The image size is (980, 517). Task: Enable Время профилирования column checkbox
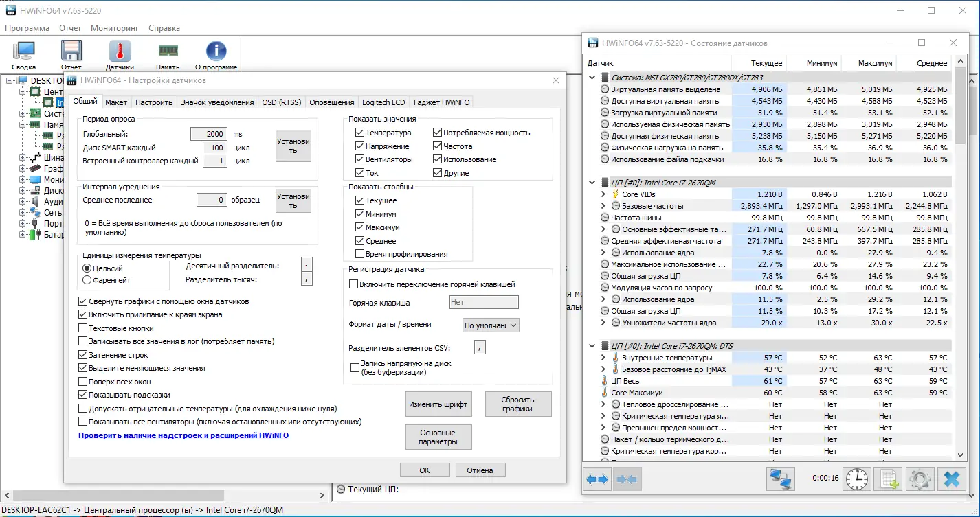360,254
